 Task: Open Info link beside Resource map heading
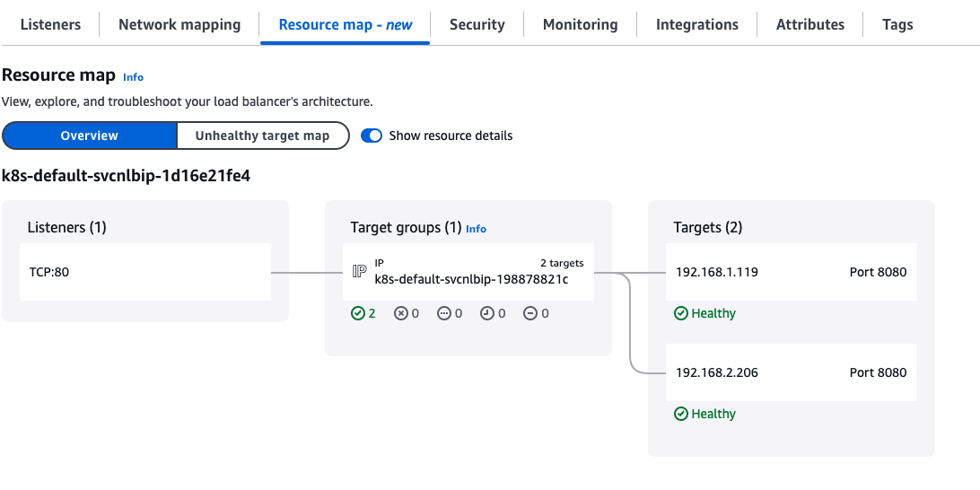click(x=133, y=77)
